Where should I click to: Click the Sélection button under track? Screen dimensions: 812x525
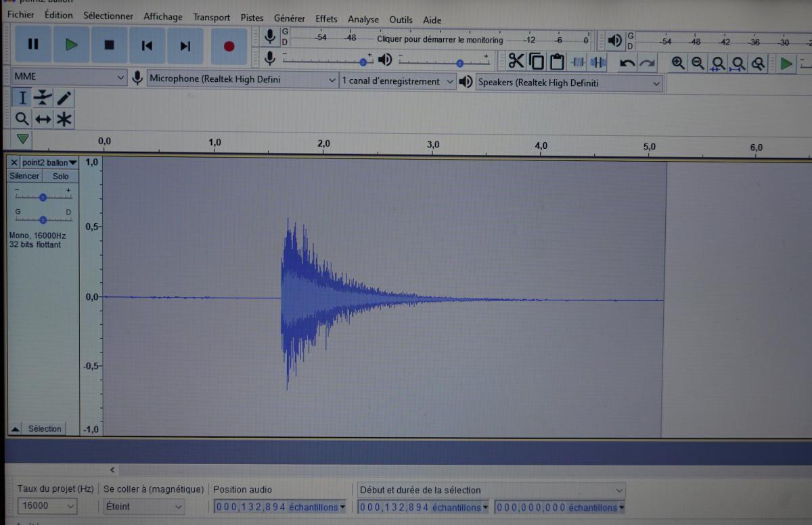45,429
